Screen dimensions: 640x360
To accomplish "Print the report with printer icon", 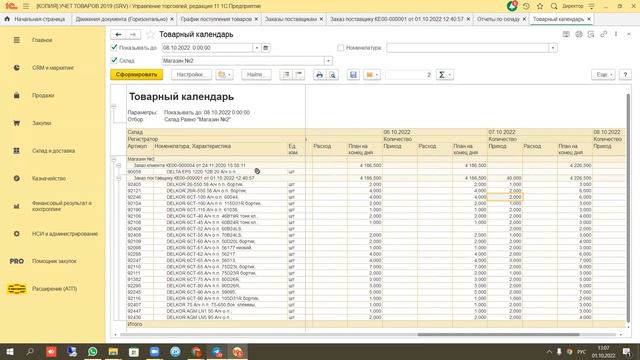I will 320,75.
